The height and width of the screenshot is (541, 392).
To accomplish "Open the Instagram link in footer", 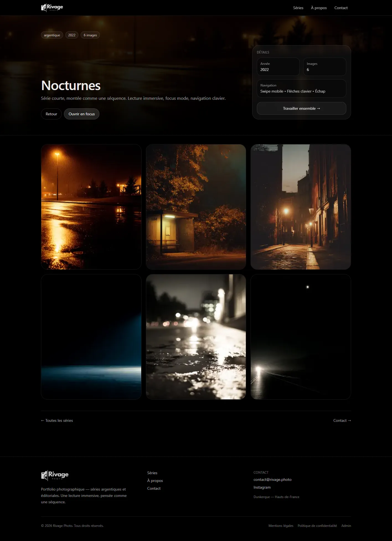I will (262, 487).
